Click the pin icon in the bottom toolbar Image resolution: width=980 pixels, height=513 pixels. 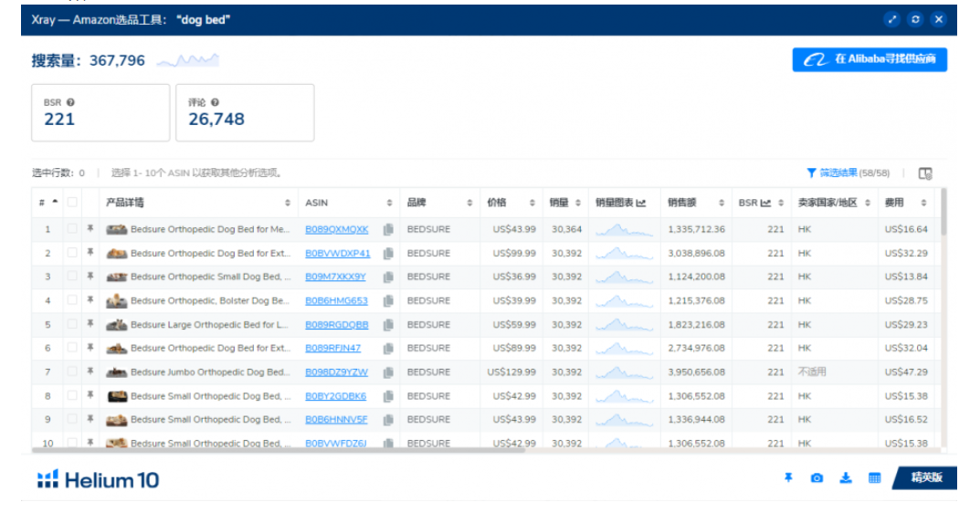788,478
